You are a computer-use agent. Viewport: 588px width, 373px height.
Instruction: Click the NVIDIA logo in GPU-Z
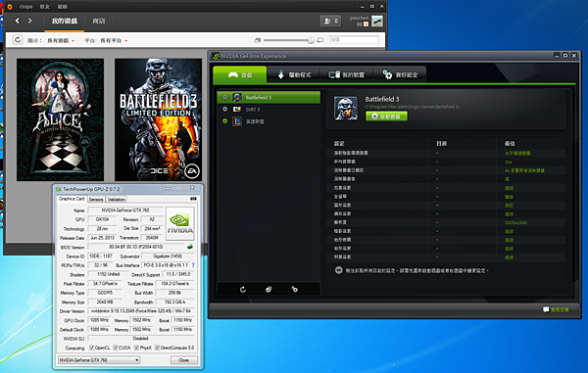click(x=180, y=224)
